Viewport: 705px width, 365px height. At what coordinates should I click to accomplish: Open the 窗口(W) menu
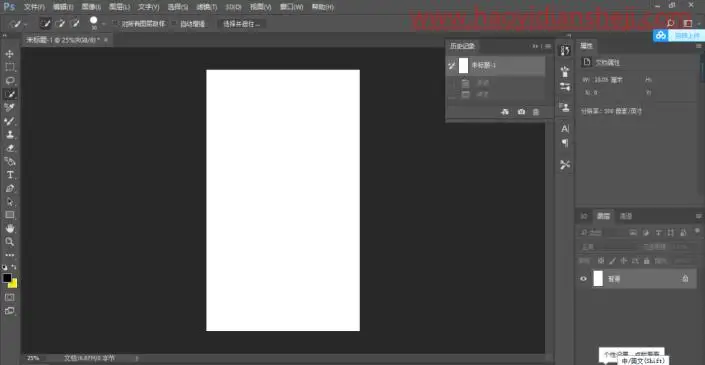coord(291,7)
